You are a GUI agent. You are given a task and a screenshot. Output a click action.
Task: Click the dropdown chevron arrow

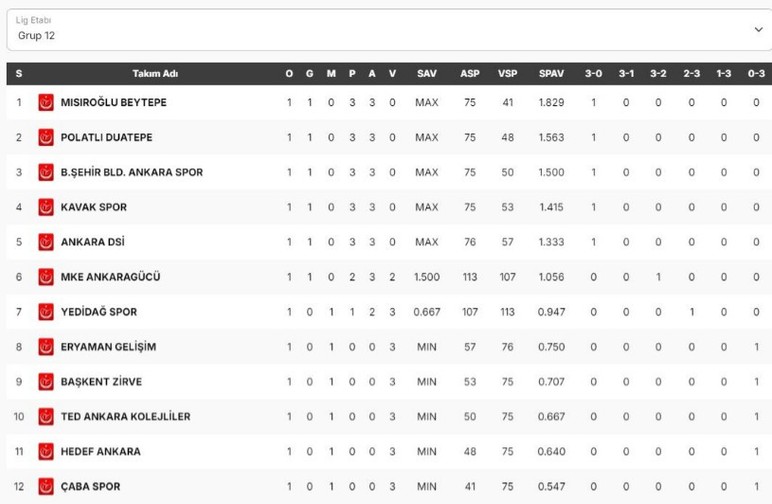[757, 30]
